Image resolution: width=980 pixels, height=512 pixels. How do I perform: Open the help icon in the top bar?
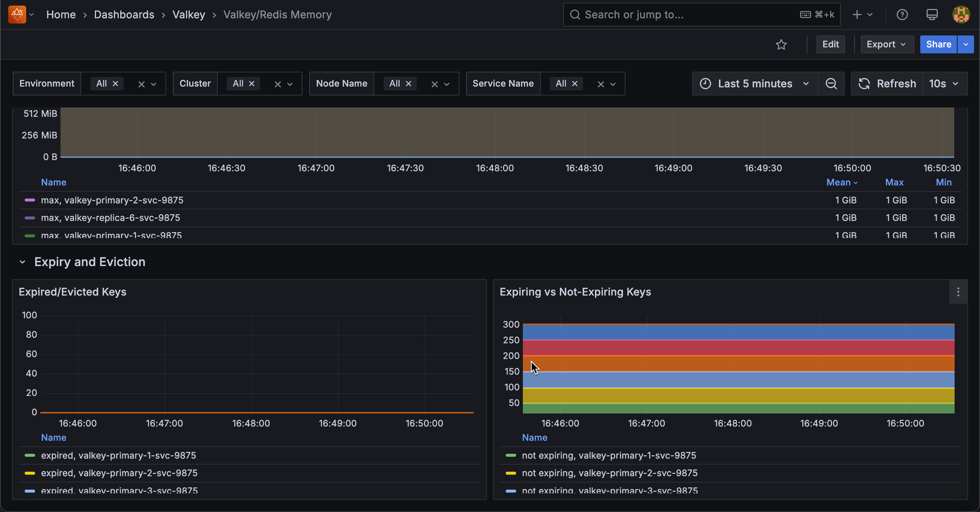[x=902, y=15]
